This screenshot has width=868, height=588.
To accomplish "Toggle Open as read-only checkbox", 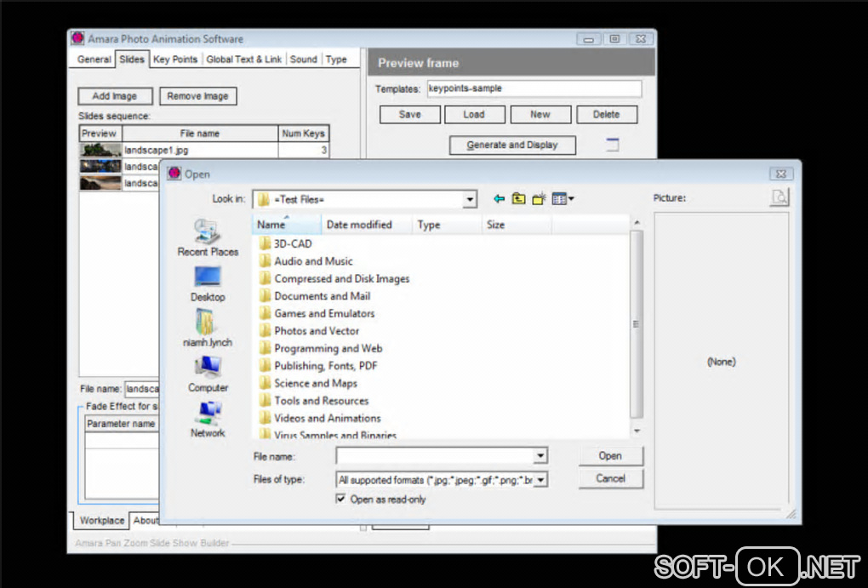I will point(341,499).
